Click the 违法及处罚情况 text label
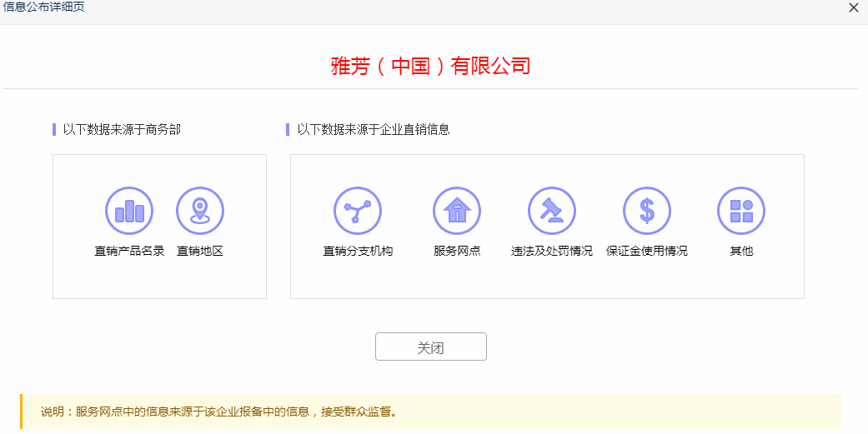868x434 pixels. click(x=552, y=251)
